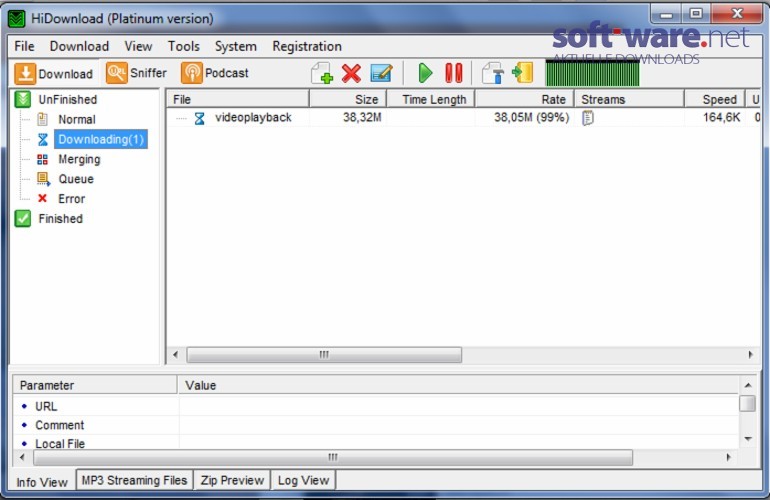This screenshot has width=770, height=500.
Task: Click the Value column header
Action: coord(458,385)
